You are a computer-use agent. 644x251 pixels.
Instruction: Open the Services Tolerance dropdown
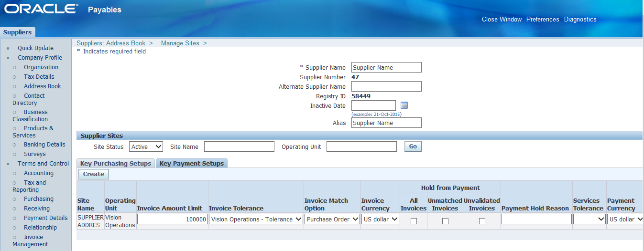coord(589,219)
